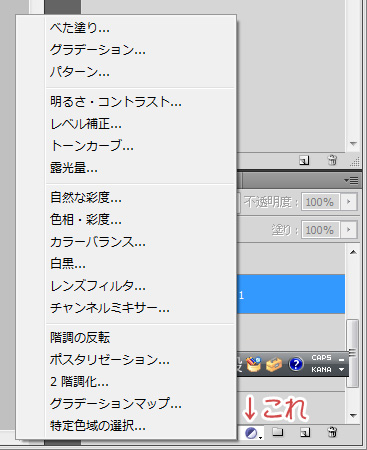Pick パターン... in the popup menu
The height and width of the screenshot is (450, 367).
click(141, 72)
